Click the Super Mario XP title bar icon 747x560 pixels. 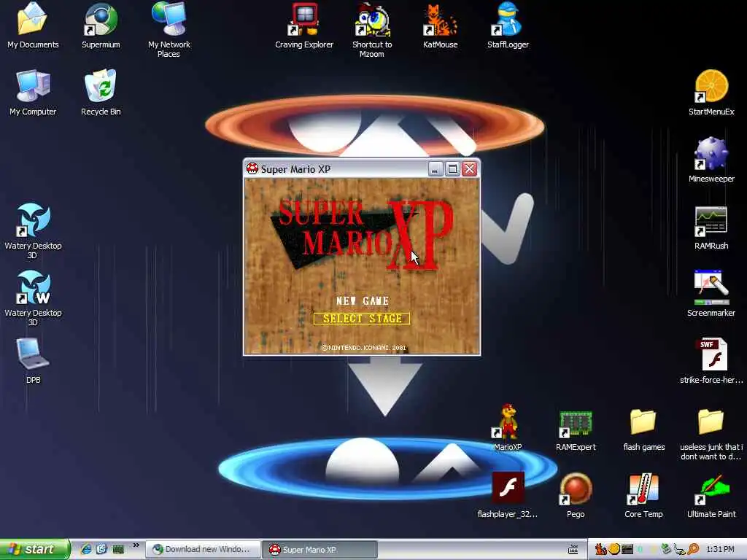252,168
